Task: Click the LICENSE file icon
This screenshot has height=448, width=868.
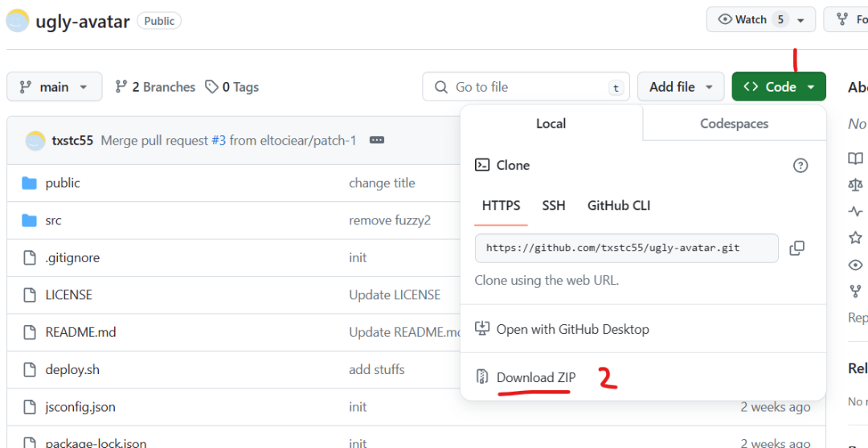Action: (x=30, y=295)
